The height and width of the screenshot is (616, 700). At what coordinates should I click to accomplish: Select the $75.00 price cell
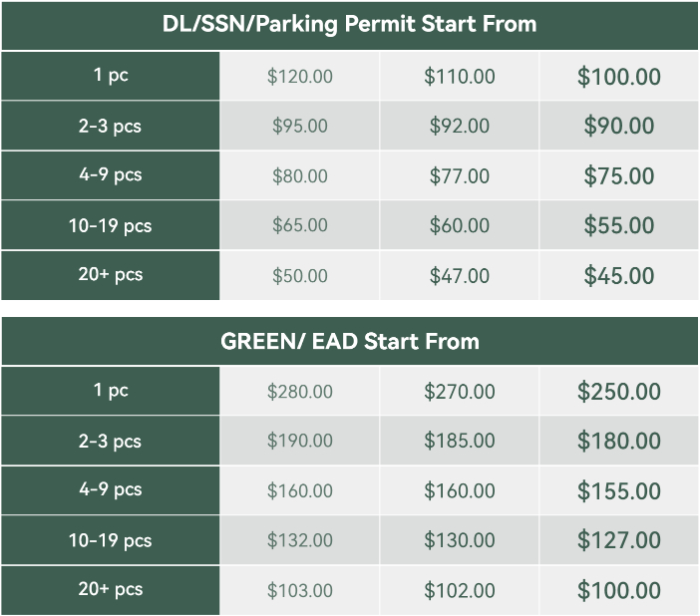pos(619,176)
